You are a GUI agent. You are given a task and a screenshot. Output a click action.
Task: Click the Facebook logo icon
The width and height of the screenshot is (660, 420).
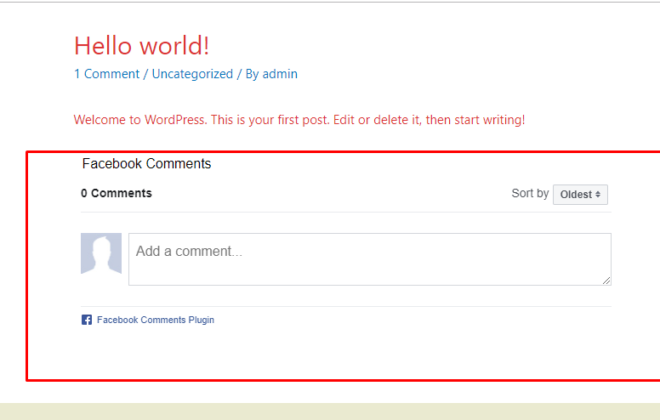pyautogui.click(x=87, y=320)
